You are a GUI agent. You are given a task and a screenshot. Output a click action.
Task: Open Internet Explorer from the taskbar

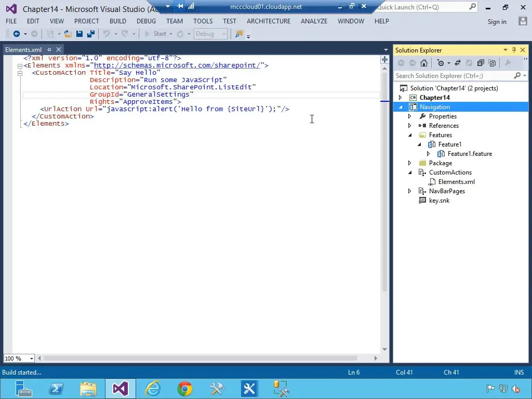[x=153, y=389]
